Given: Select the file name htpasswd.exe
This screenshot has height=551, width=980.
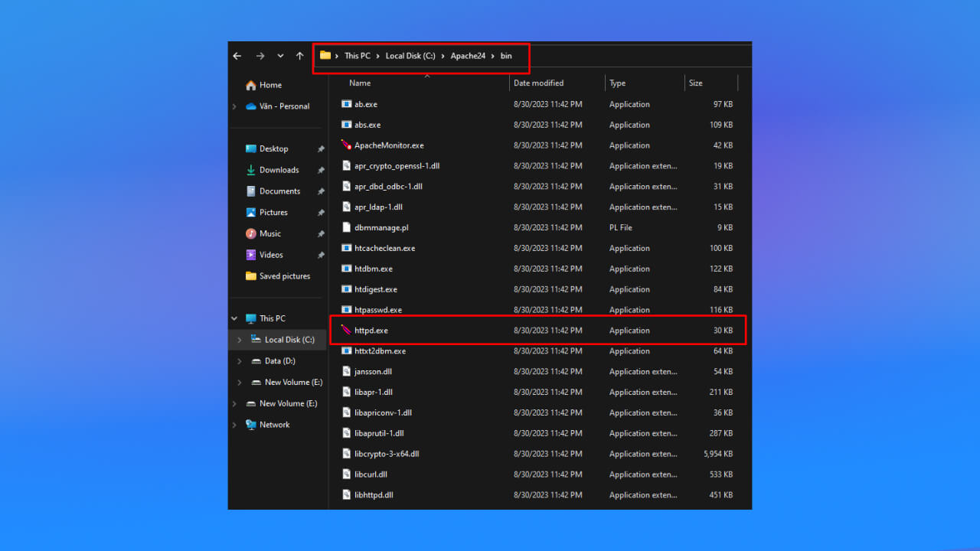Looking at the screenshot, I should click(x=378, y=310).
